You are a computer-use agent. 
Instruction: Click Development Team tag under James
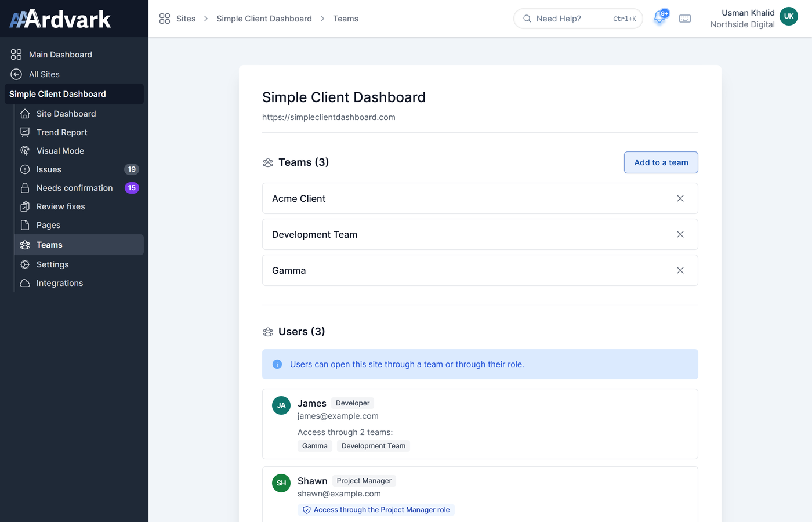(374, 446)
